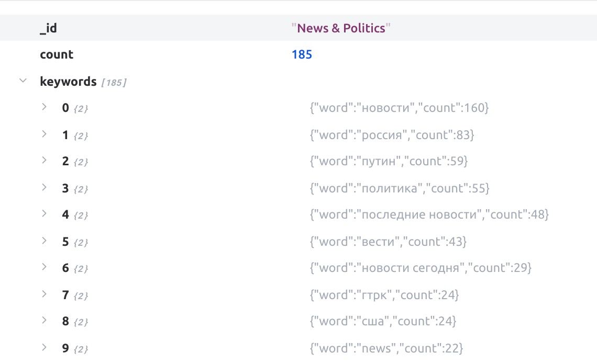The width and height of the screenshot is (597, 364).
Task: Click the путин keyword value
Action: coord(389,161)
